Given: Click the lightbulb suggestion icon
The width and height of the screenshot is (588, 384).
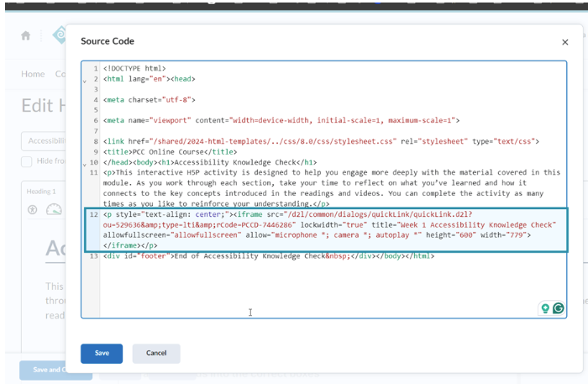Looking at the screenshot, I should click(x=545, y=308).
